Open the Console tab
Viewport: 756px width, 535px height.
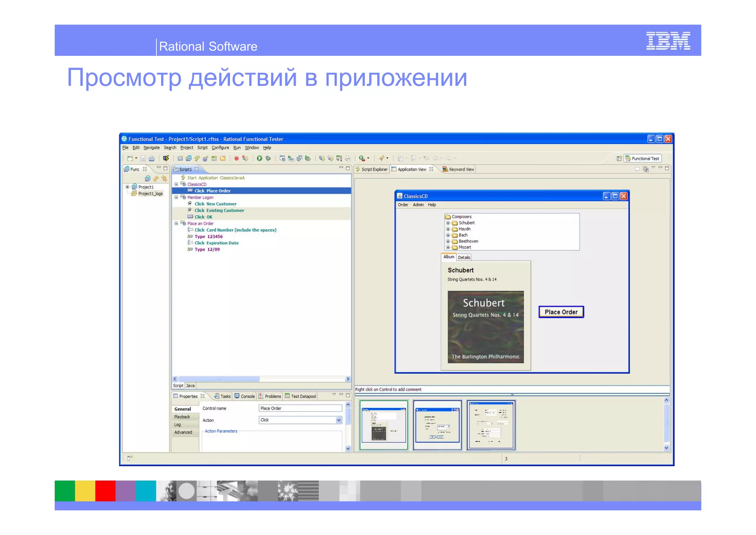coord(245,396)
